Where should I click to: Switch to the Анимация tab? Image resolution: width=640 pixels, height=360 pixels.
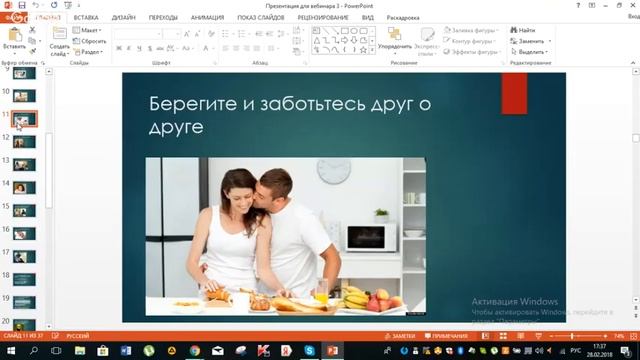tap(207, 18)
